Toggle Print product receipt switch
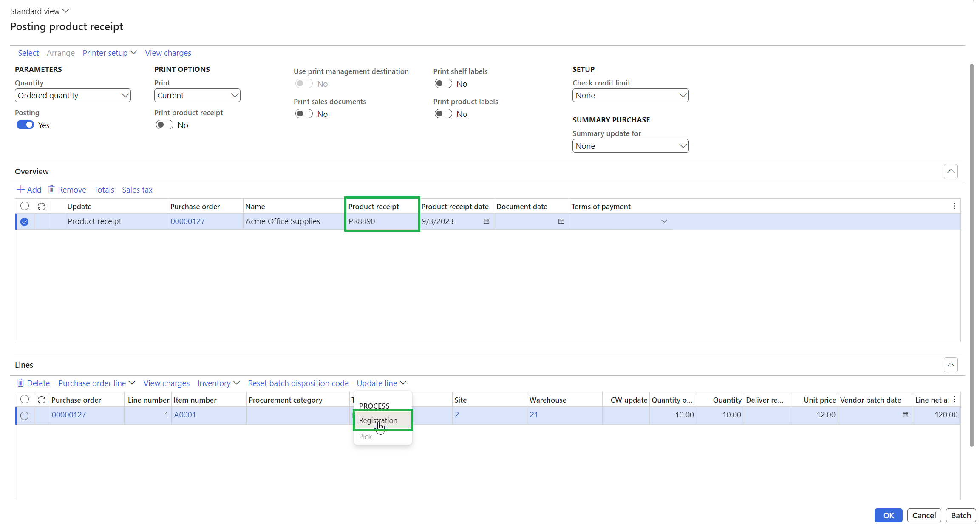This screenshot has width=980, height=528. pyautogui.click(x=164, y=125)
